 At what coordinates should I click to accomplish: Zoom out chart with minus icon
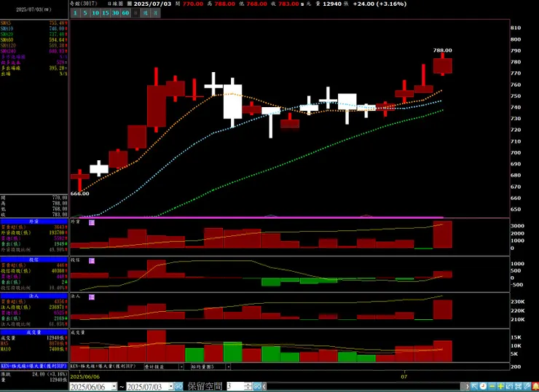coord(492,386)
